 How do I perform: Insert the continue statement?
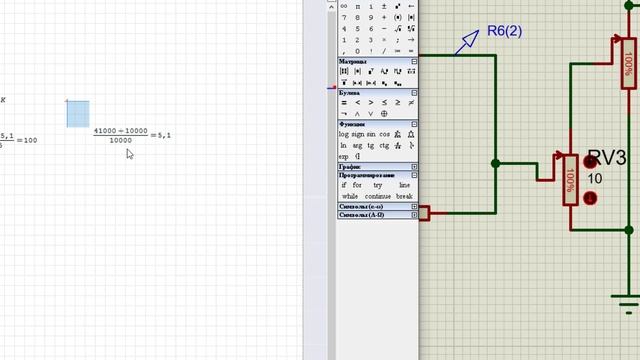click(x=378, y=196)
